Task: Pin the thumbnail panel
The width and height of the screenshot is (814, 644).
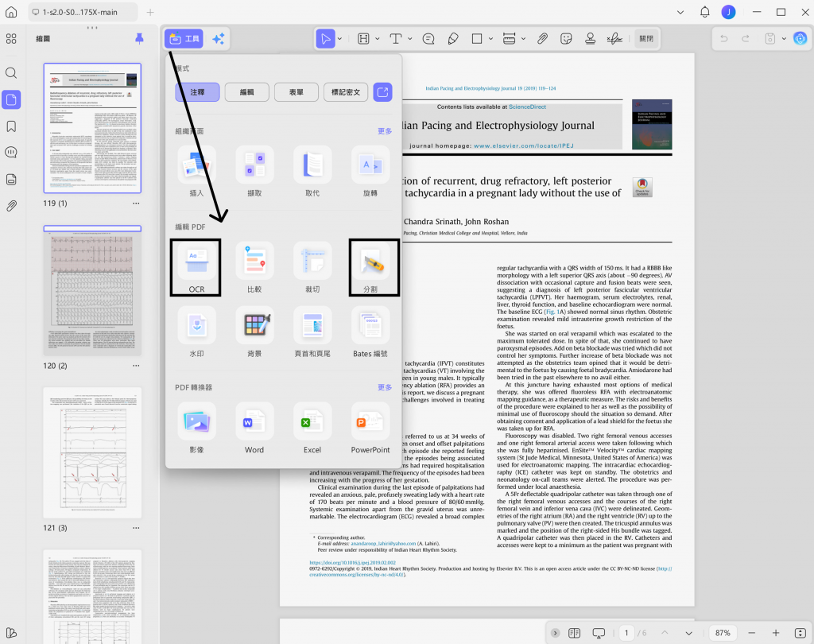Action: (139, 38)
